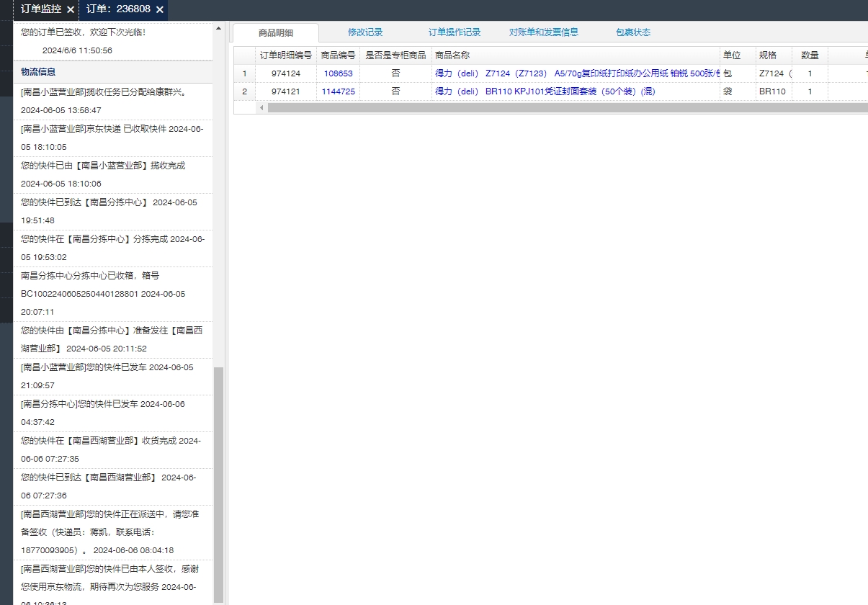The image size is (868, 605).
Task: Click quantity cell in the 974121 row
Action: pyautogui.click(x=810, y=91)
